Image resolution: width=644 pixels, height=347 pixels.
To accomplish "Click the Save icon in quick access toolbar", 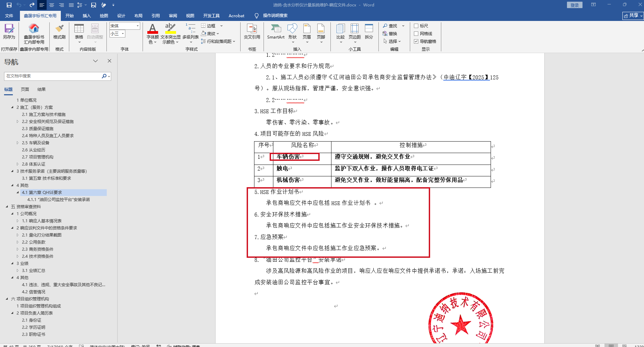I will click(9, 5).
